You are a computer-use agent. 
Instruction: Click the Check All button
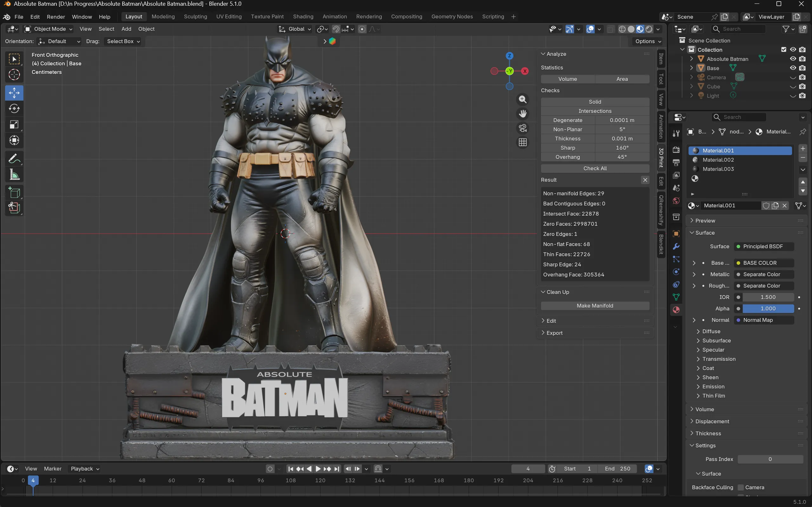(x=595, y=168)
